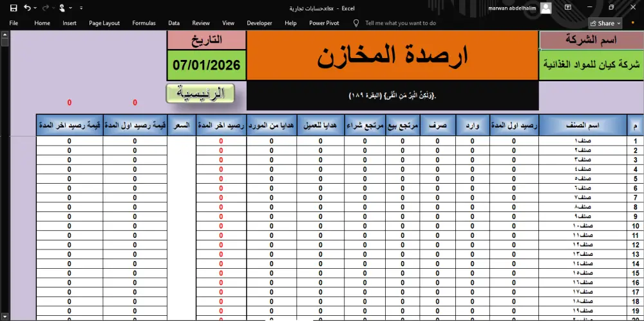Select item name cell in row 10

[583, 226]
